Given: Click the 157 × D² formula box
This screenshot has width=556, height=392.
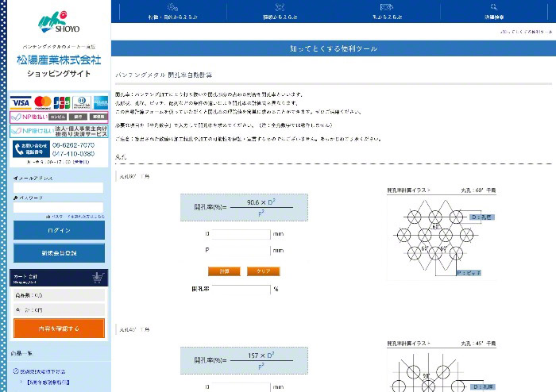Looking at the screenshot, I should 244,360.
